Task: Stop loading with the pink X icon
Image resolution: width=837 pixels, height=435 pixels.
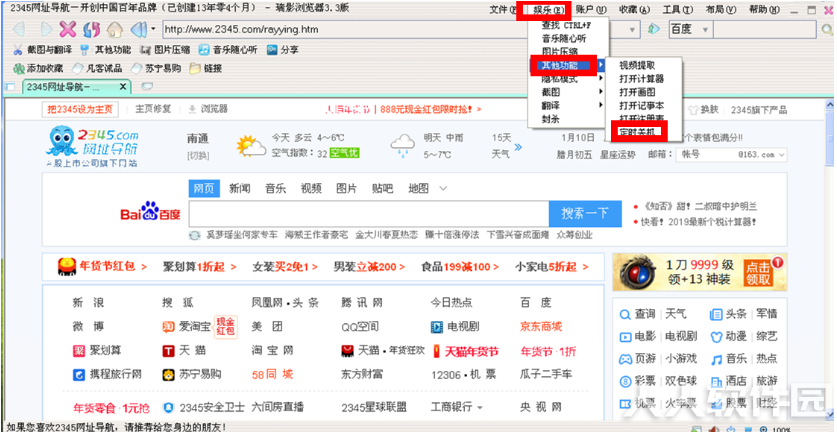Action: (68, 29)
